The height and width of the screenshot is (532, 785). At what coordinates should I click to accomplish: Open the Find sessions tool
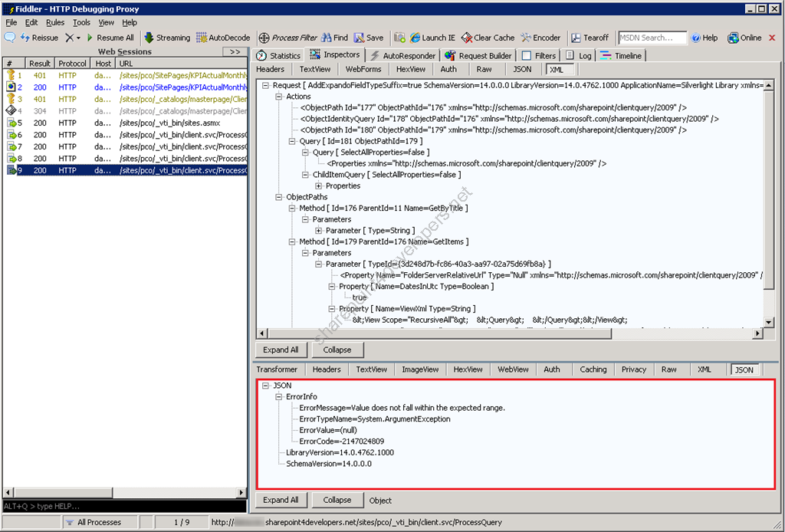[x=334, y=38]
